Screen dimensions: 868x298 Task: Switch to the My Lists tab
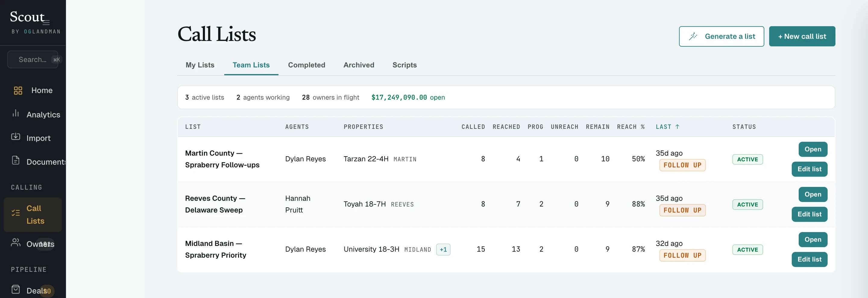tap(200, 65)
